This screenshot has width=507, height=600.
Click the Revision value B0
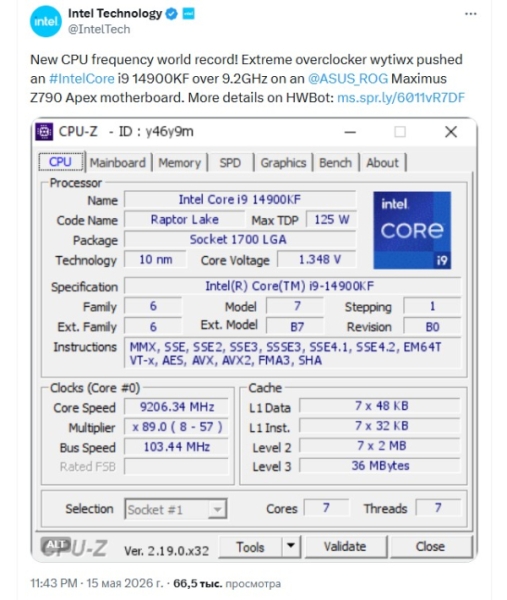(x=432, y=326)
